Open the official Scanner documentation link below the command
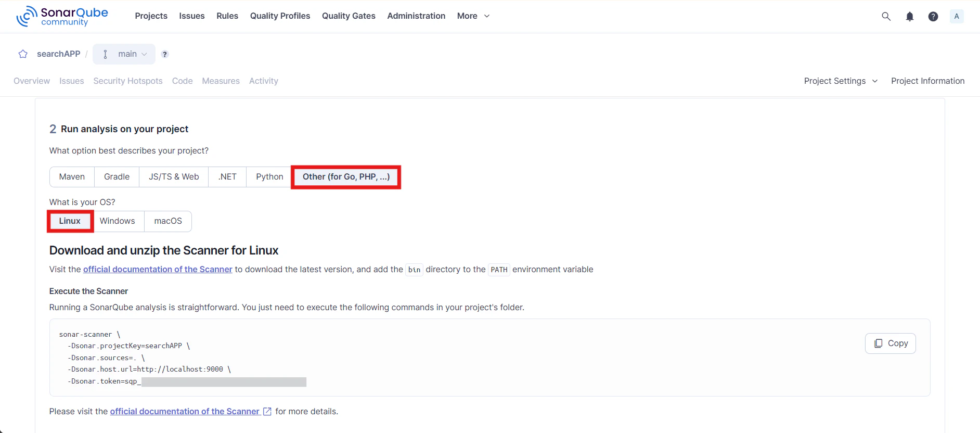The image size is (980, 433). 185,412
